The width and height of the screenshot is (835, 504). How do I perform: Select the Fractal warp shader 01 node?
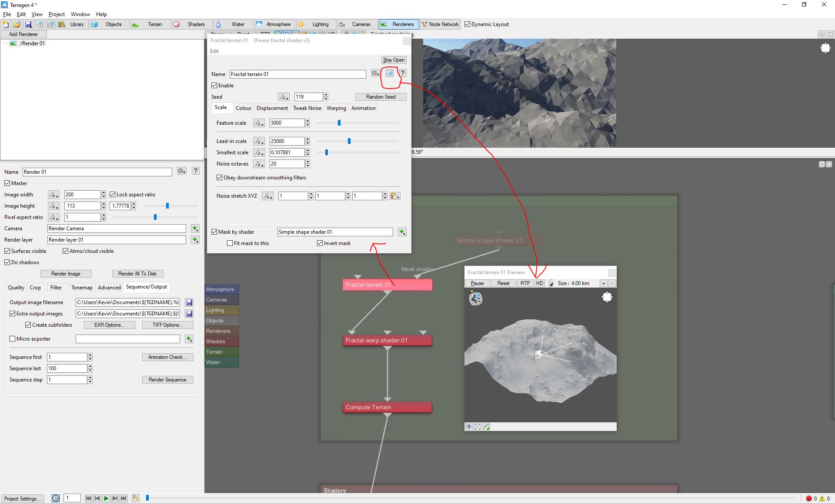[x=387, y=340]
